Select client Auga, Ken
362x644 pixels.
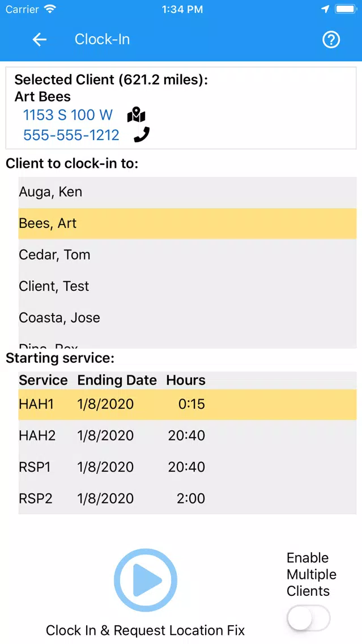[187, 192]
